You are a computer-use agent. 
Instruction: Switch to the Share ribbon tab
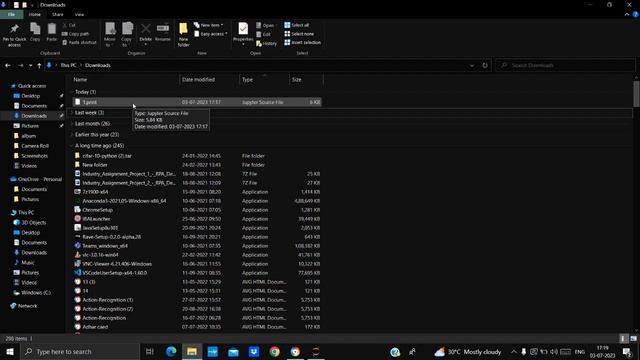click(58, 14)
